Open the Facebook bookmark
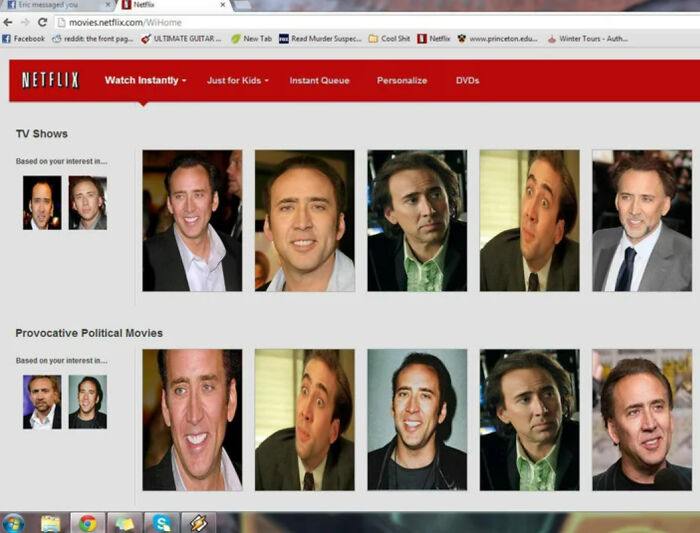 pyautogui.click(x=24, y=39)
